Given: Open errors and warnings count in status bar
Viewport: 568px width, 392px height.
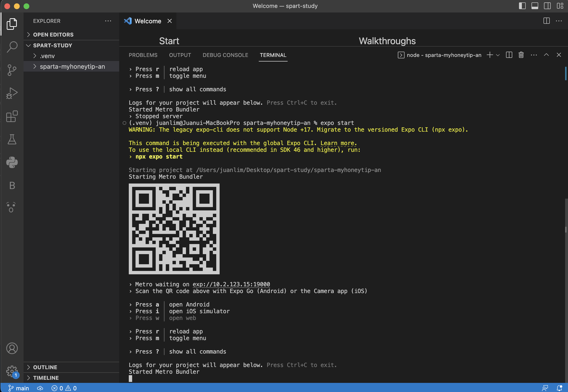Looking at the screenshot, I should 64,388.
